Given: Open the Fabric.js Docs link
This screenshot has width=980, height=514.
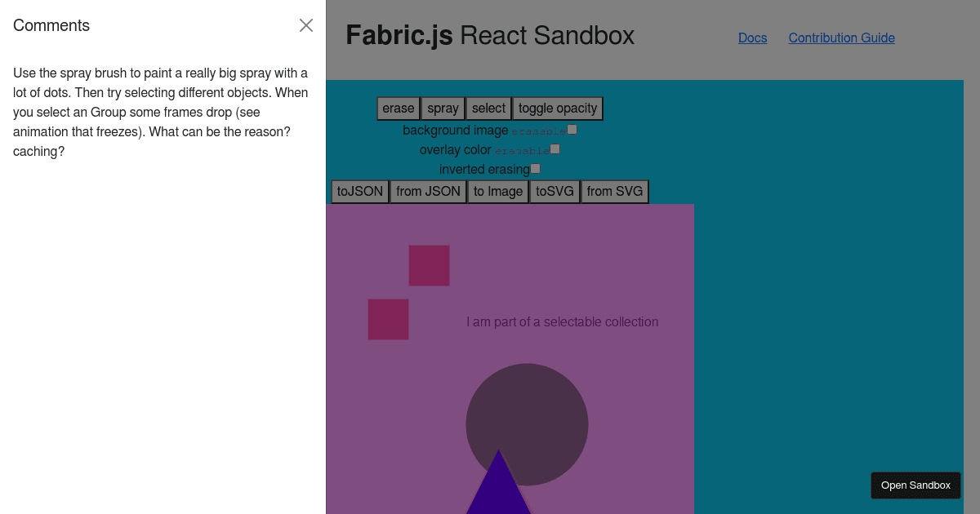Looking at the screenshot, I should 752,38.
